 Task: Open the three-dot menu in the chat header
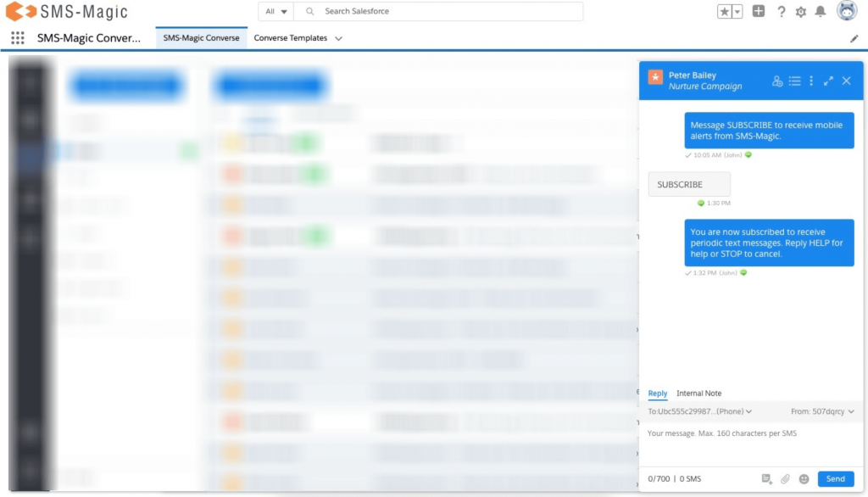coord(811,81)
